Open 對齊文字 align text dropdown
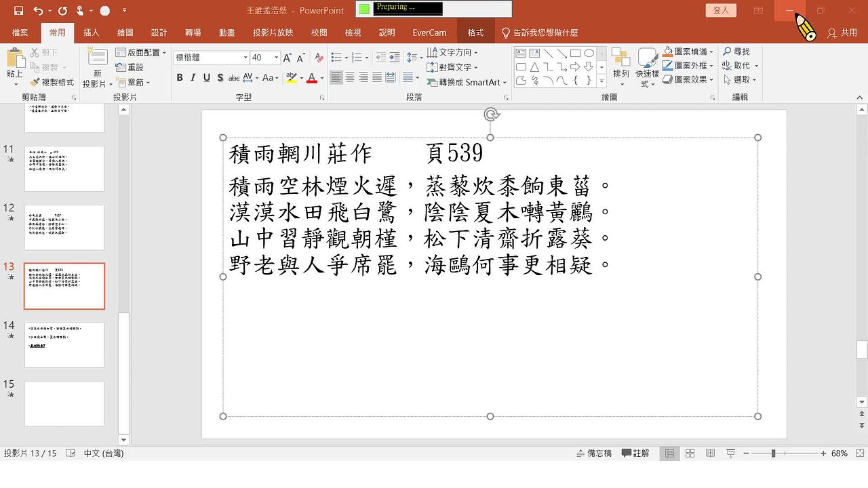 pos(452,67)
